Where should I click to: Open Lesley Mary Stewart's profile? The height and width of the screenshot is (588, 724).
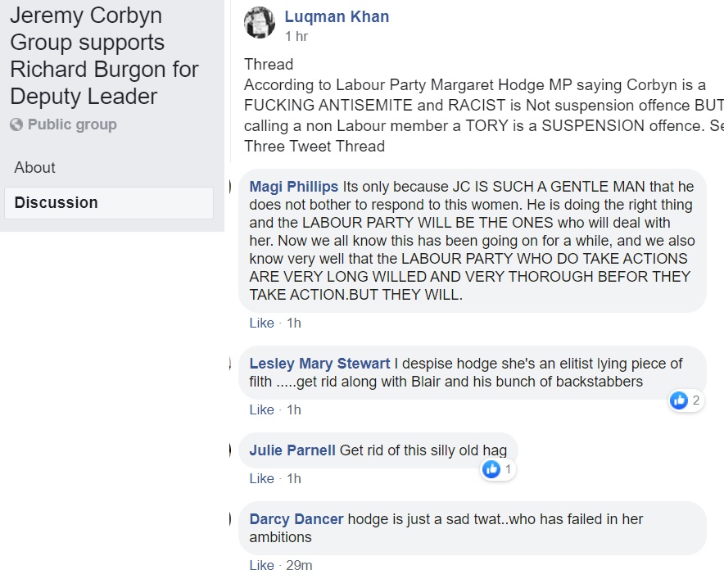(319, 364)
